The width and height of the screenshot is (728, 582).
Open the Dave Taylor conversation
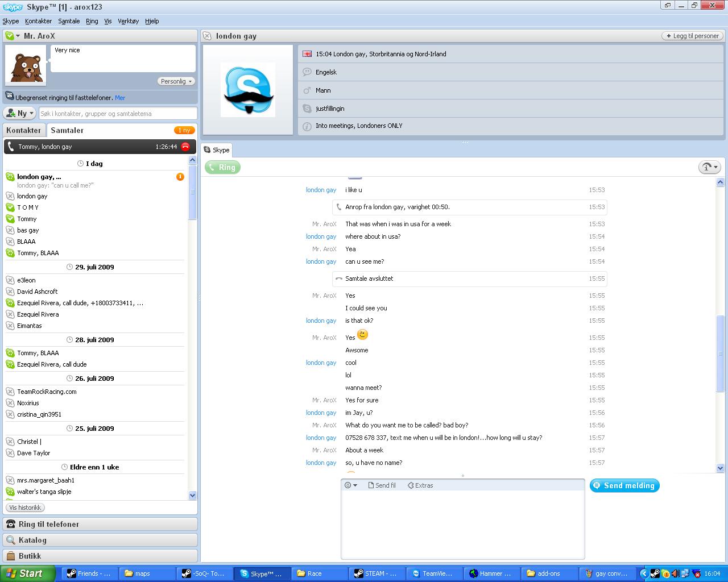click(x=34, y=453)
